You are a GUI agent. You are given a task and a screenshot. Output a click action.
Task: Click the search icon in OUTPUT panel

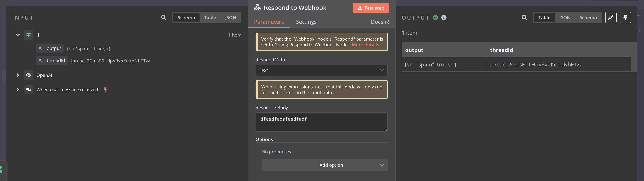tap(524, 17)
